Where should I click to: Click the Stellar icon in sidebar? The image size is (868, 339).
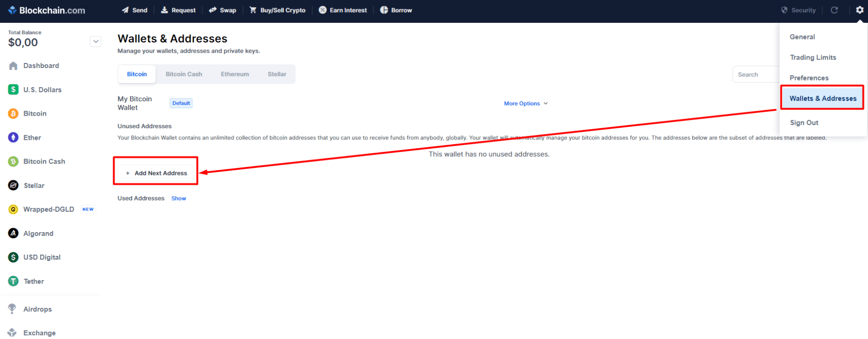tap(14, 185)
